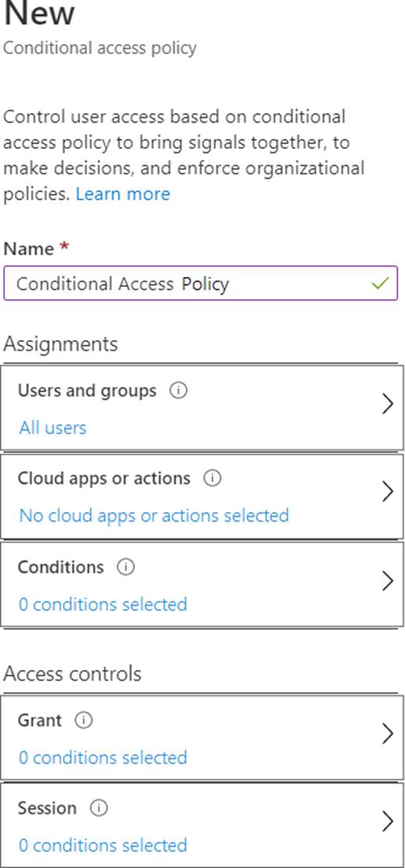Click the Name text input field
Image resolution: width=405 pixels, height=868 pixels.
[x=201, y=283]
